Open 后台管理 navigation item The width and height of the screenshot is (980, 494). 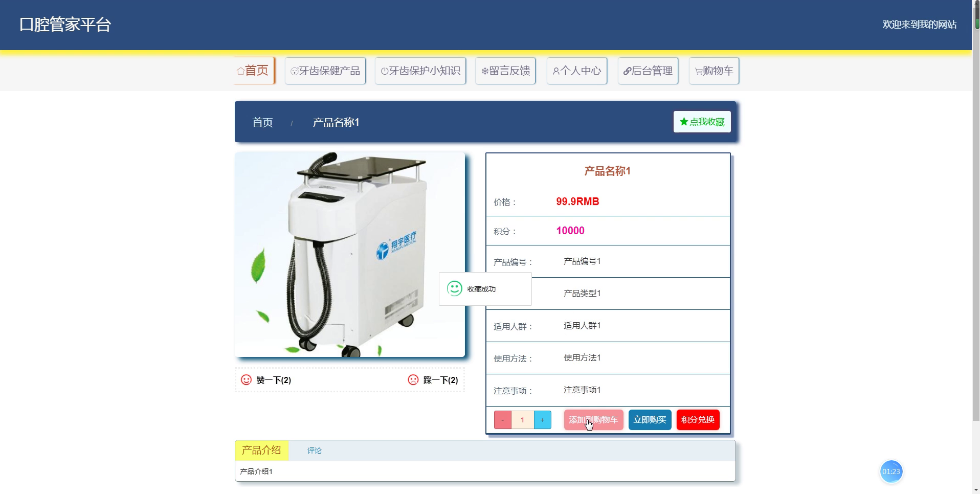coord(648,71)
